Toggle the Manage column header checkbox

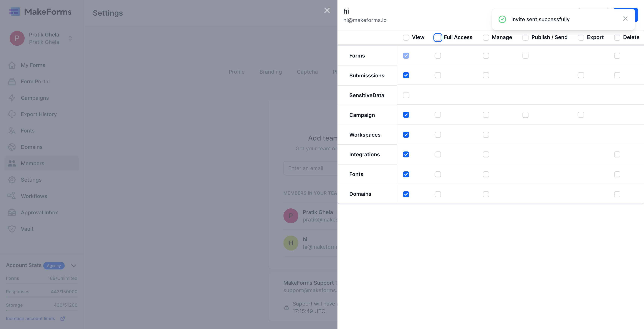click(486, 37)
